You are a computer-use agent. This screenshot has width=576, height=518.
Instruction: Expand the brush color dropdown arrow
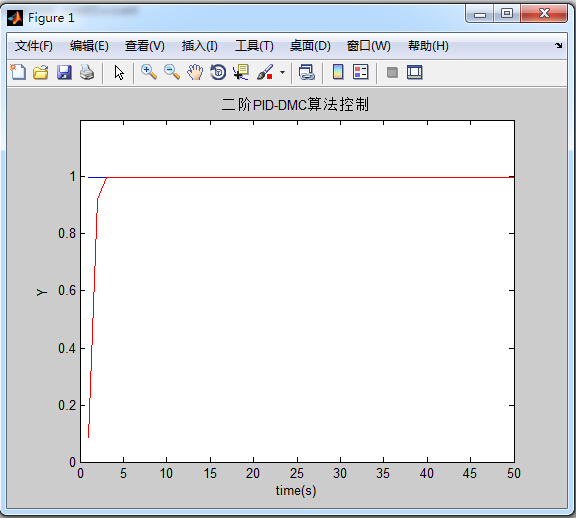pos(282,72)
